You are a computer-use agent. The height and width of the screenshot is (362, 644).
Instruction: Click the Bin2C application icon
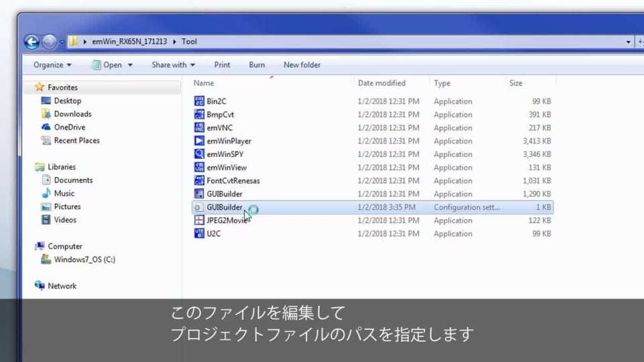point(199,101)
